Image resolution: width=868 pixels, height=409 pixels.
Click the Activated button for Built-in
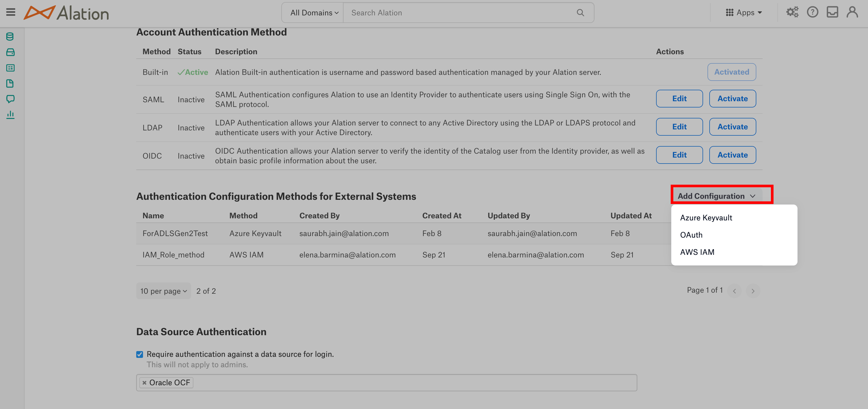pos(732,72)
